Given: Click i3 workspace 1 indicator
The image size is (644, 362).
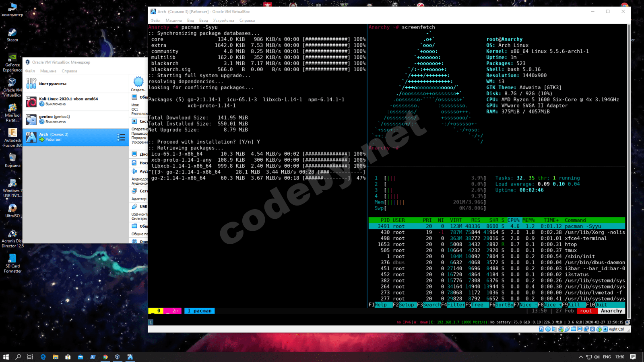Looking at the screenshot, I should (x=151, y=322).
